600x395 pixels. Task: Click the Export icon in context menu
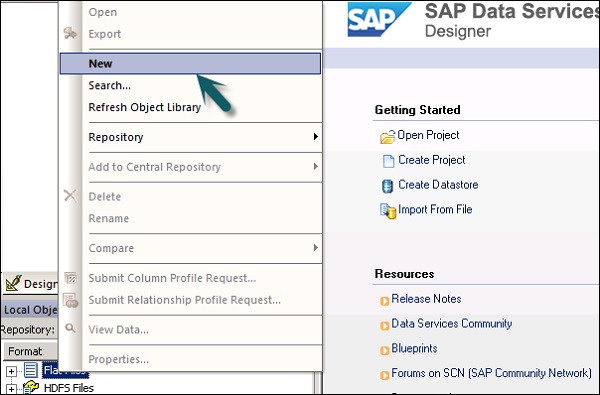point(70,33)
